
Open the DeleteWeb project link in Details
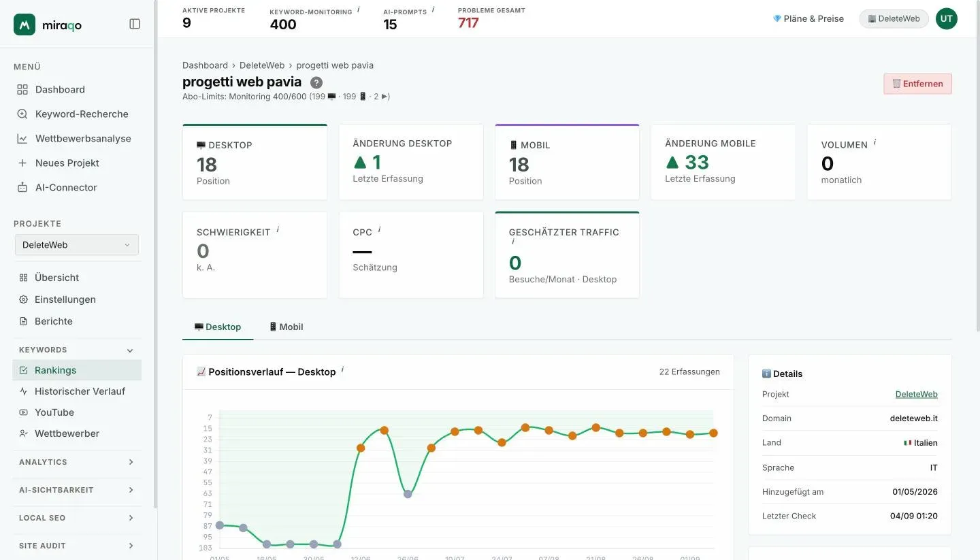(x=916, y=395)
